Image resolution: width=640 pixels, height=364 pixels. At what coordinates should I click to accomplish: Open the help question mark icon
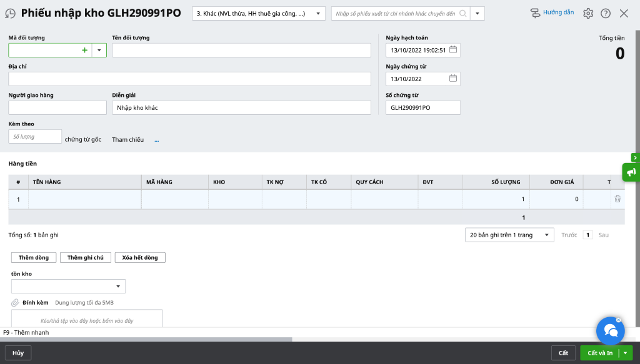click(606, 14)
